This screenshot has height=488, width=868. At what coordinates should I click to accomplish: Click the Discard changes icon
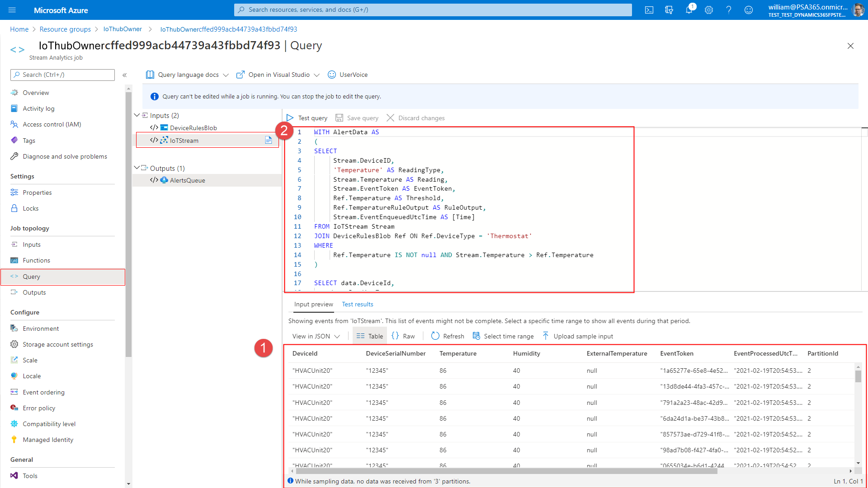[x=390, y=117]
